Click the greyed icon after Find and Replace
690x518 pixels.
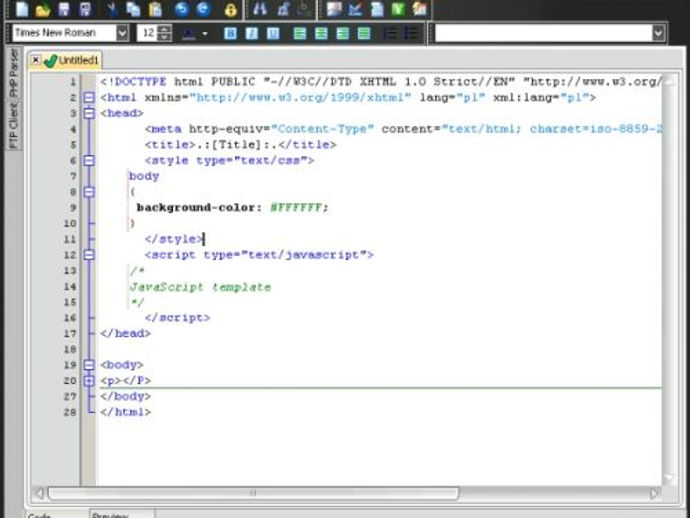click(x=304, y=9)
